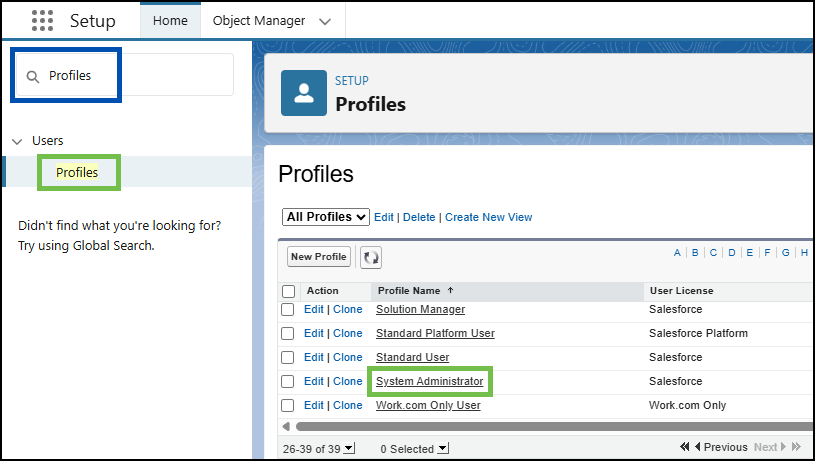Viewport: 815px width, 461px height.
Task: Open the App Launcher dots icon
Action: click(42, 21)
